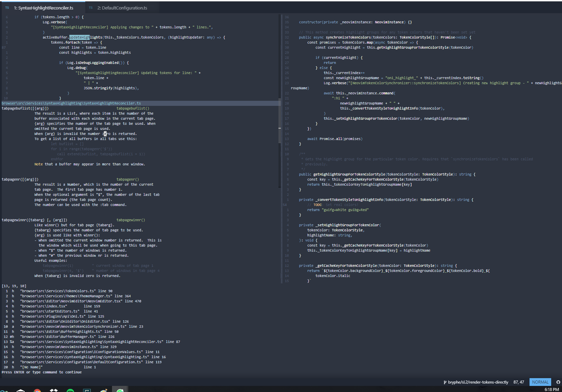Image resolution: width=562 pixels, height=392 pixels.
Task: Select buffer 15 IConfigurationValues.ts line 11
Action: tap(82, 352)
